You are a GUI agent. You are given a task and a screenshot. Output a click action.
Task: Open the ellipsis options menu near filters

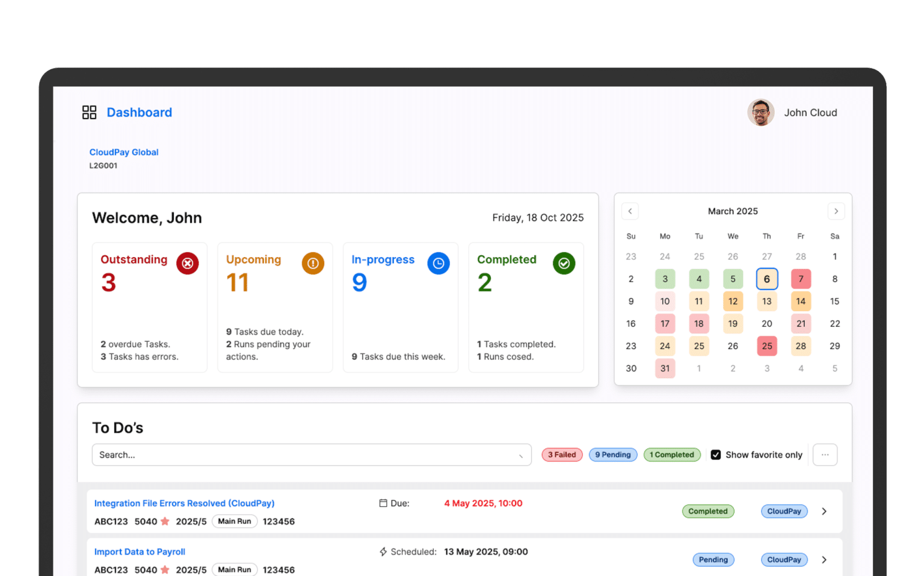(825, 454)
